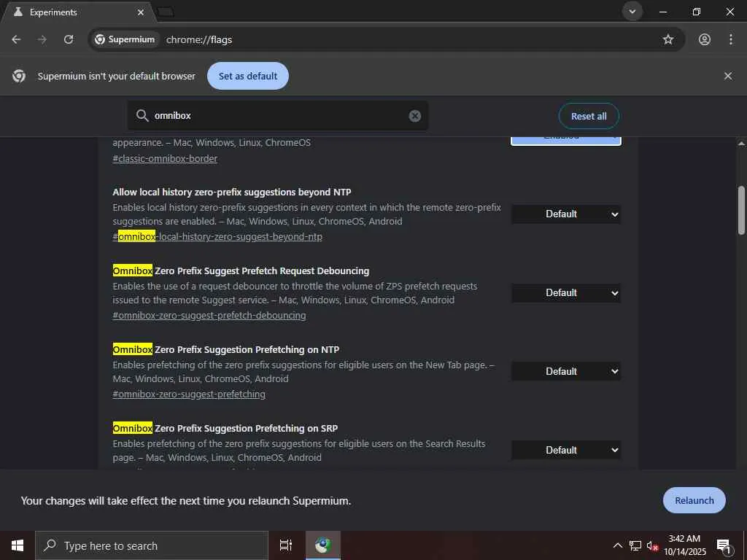Click the 'Omnibox Zero Prefix Suggestion Prefetching on NTP' heading
This screenshot has width=747, height=560.
coord(226,349)
